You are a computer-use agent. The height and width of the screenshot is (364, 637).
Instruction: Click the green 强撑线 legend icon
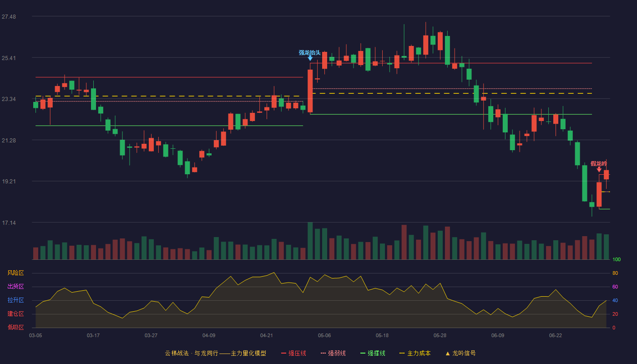(x=363, y=353)
